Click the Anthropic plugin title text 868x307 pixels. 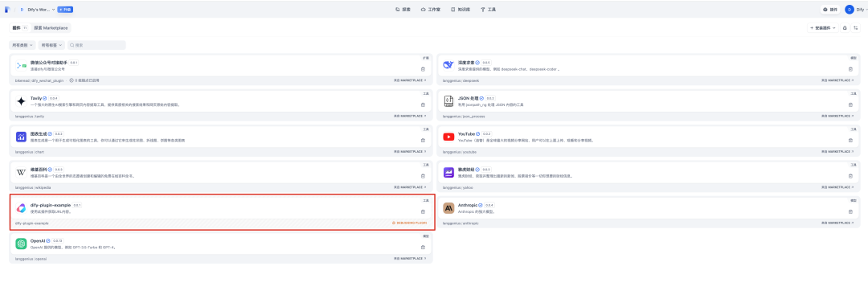[469, 205]
